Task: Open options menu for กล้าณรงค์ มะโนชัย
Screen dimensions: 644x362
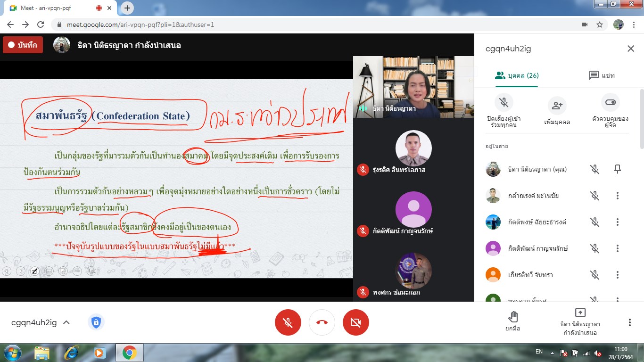Action: click(618, 196)
